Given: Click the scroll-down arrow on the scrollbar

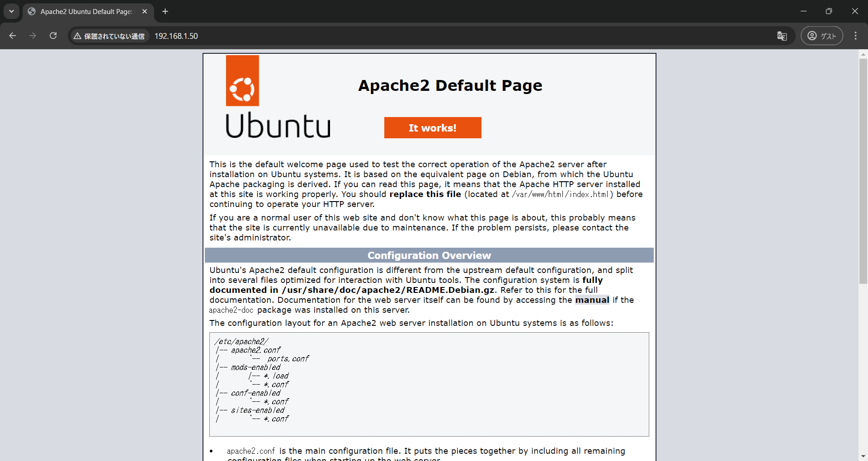Looking at the screenshot, I should tap(863, 456).
